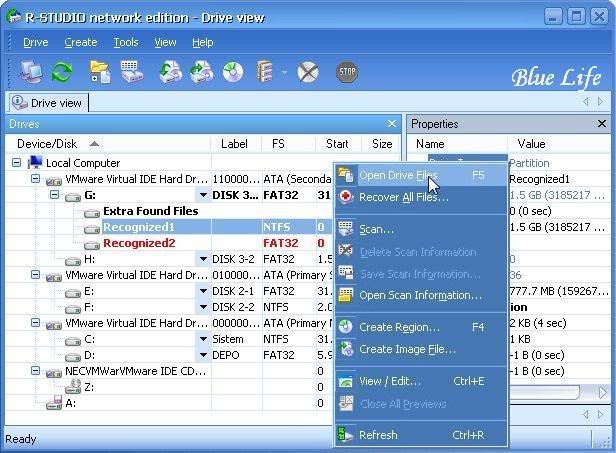
Task: Click the Open Drive Files toolbar icon
Action: coord(100,72)
